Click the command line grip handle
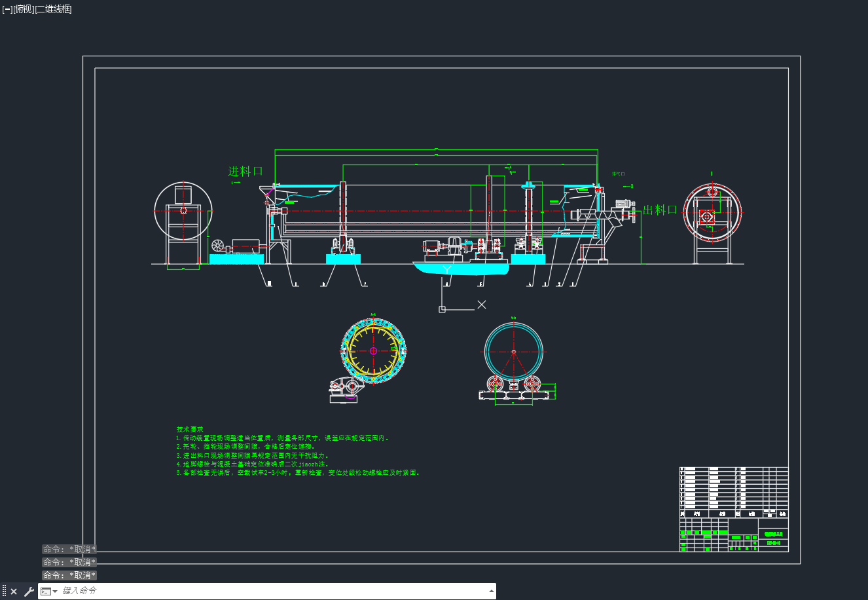 (5, 591)
